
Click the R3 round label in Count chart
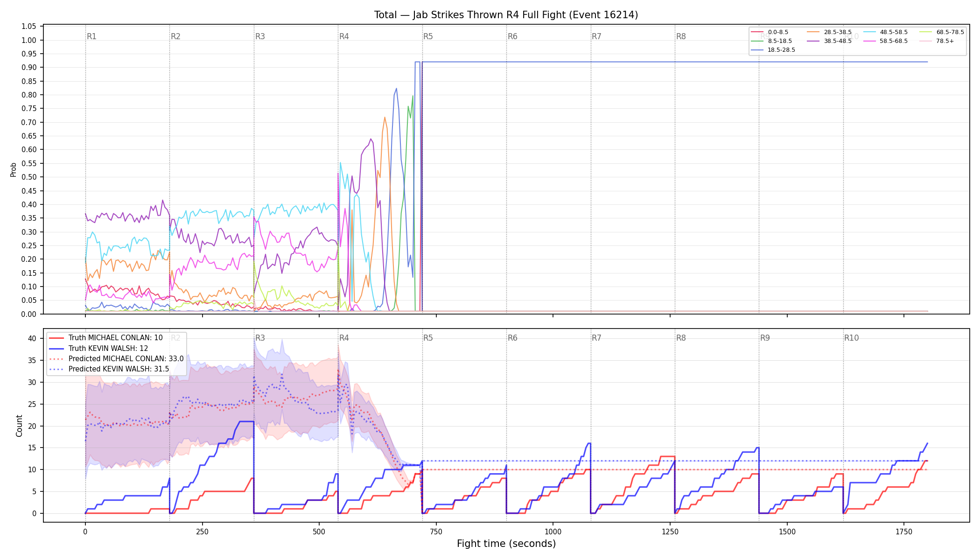click(260, 338)
